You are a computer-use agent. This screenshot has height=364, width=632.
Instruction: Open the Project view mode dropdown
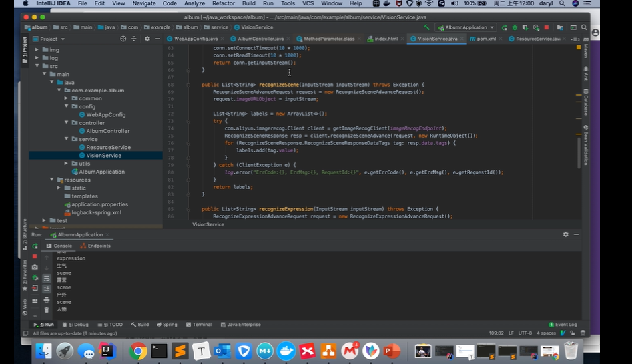pos(49,39)
